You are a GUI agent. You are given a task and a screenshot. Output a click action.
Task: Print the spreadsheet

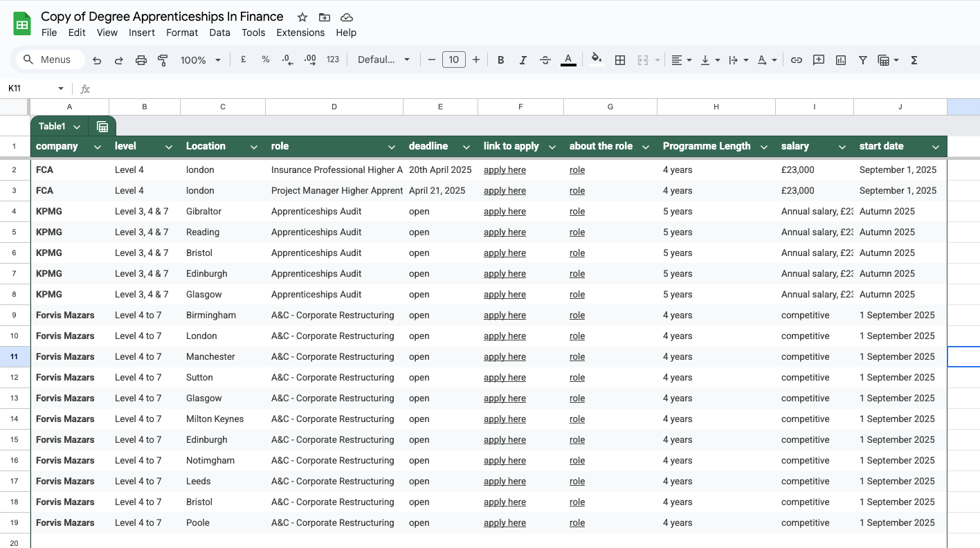point(141,60)
